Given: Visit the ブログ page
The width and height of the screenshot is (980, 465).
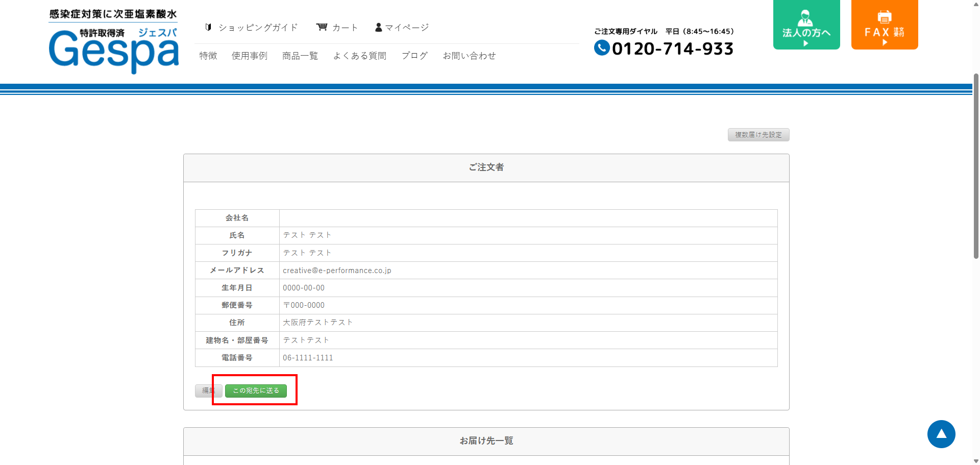Looking at the screenshot, I should tap(414, 56).
